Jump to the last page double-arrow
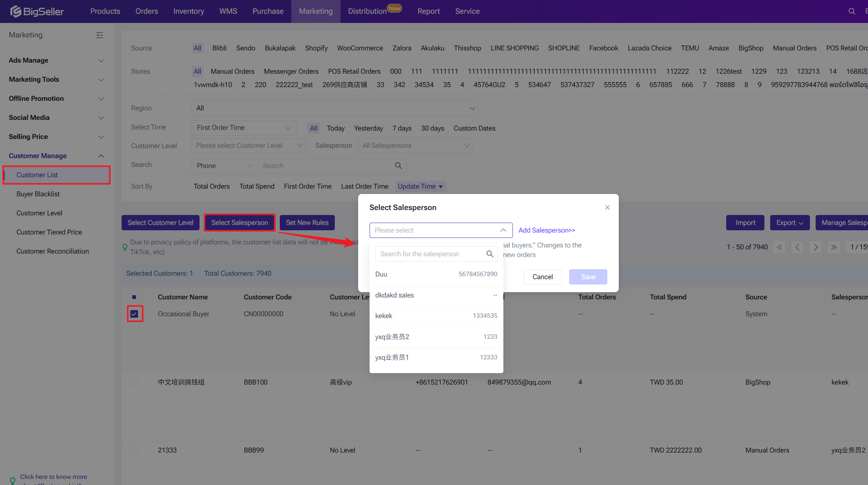The image size is (868, 485). point(834,247)
